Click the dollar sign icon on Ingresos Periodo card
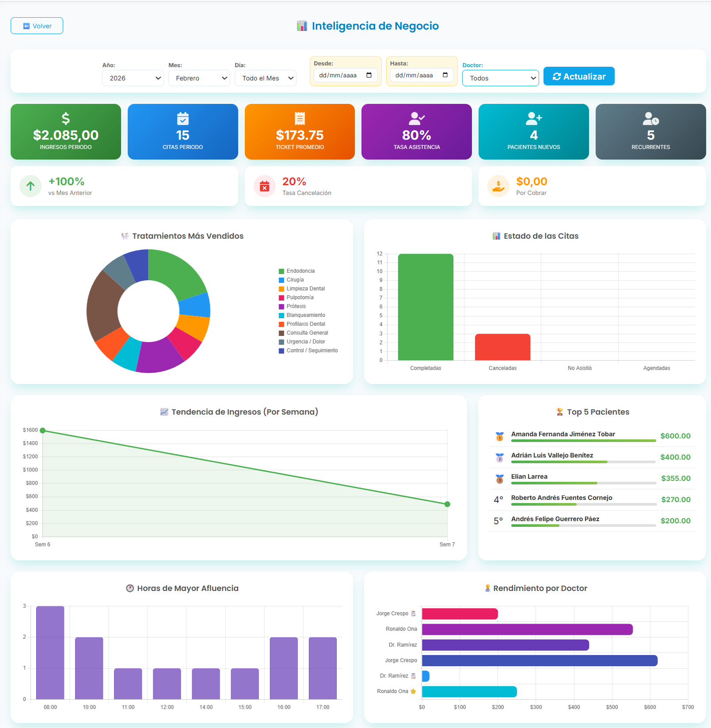 [65, 118]
